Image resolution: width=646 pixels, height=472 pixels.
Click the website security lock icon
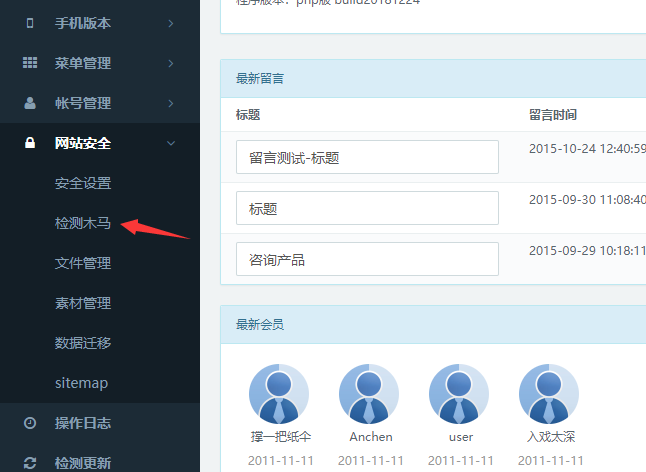[x=30, y=143]
